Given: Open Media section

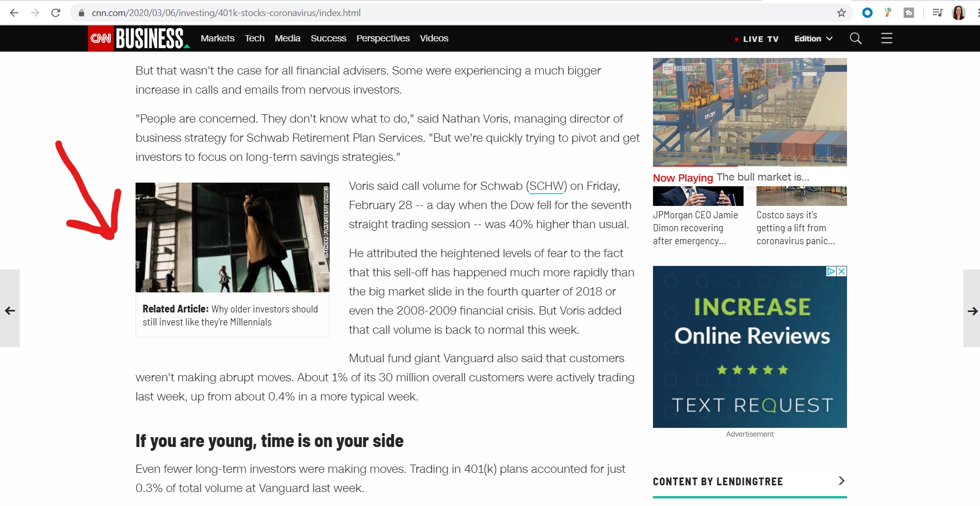Looking at the screenshot, I should [288, 38].
